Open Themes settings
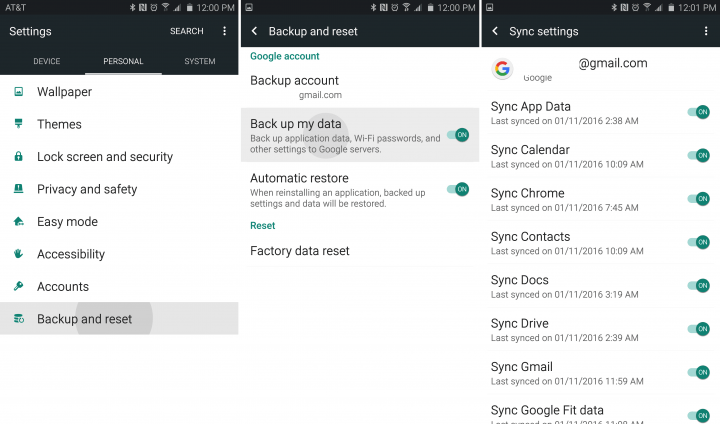 tap(119, 124)
